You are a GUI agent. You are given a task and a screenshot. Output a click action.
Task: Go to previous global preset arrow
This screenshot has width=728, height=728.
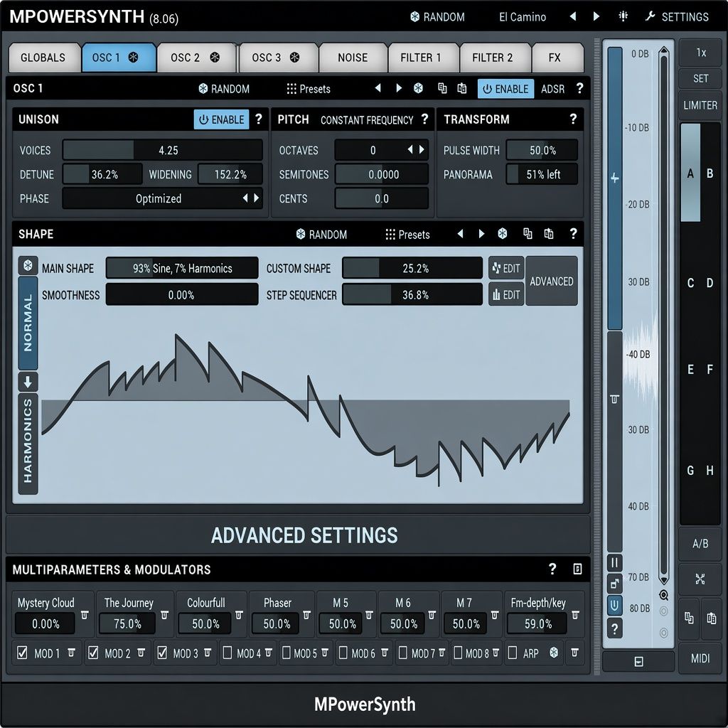(x=574, y=16)
